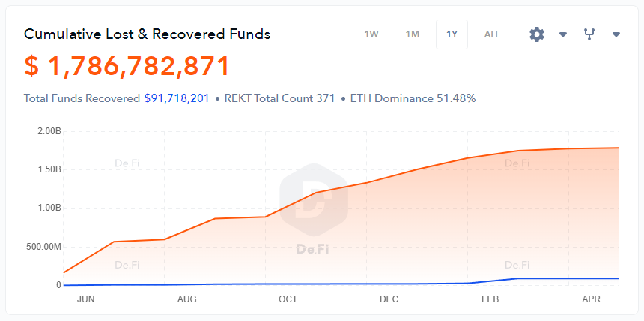Click the OCT x-axis label
This screenshot has height=321, width=644.
coord(288,299)
